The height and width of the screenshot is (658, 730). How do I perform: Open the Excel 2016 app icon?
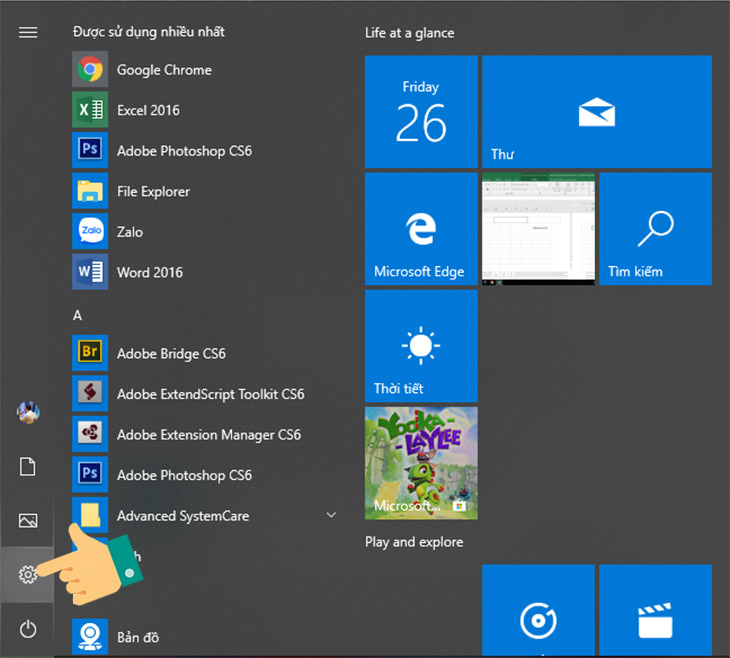[90, 110]
